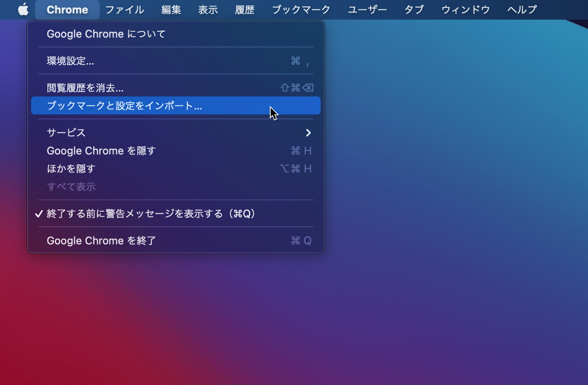
Task: Choose Google Chrome を隠す
Action: click(175, 151)
